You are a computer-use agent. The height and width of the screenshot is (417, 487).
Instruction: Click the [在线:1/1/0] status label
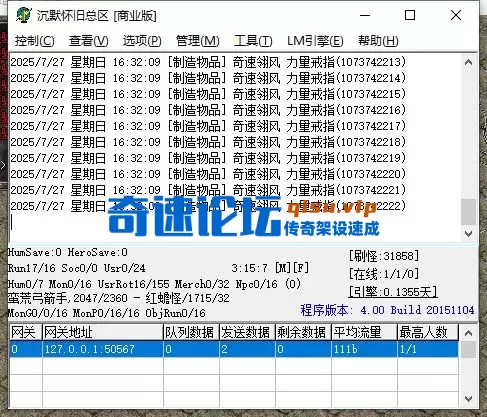[384, 274]
